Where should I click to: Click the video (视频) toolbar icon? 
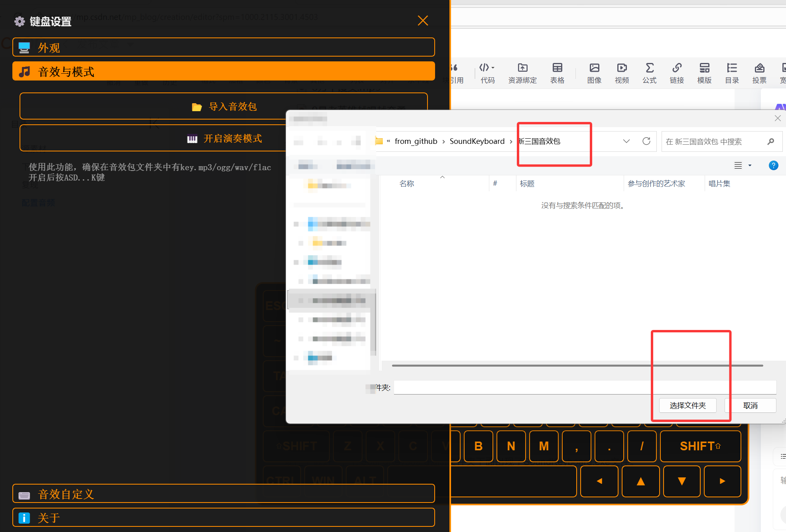pyautogui.click(x=622, y=73)
